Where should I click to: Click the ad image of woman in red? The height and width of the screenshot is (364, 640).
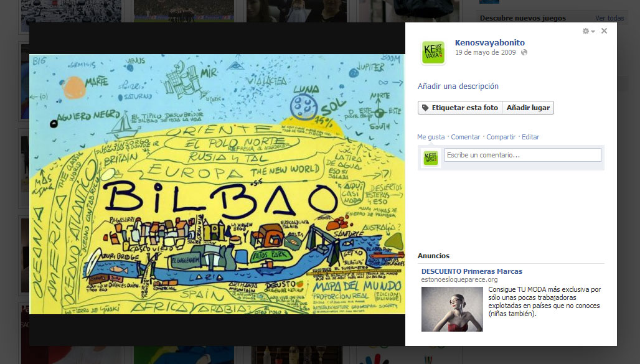pos(452,309)
